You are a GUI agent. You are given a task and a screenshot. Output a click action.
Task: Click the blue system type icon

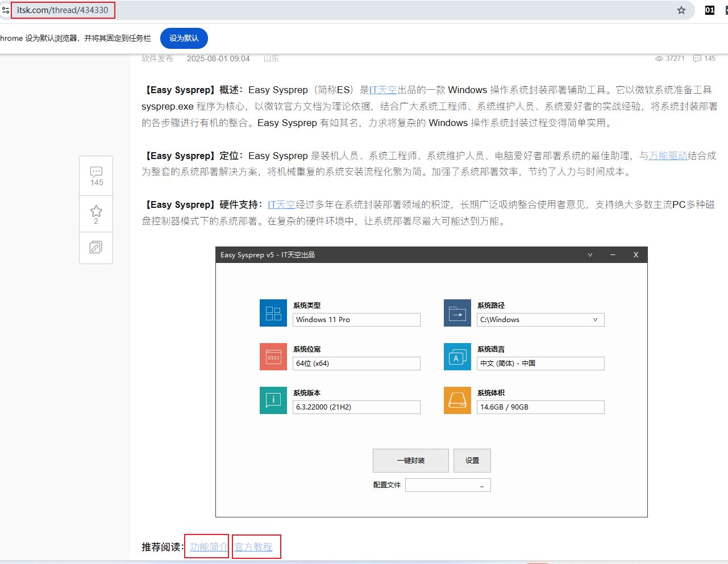(273, 313)
